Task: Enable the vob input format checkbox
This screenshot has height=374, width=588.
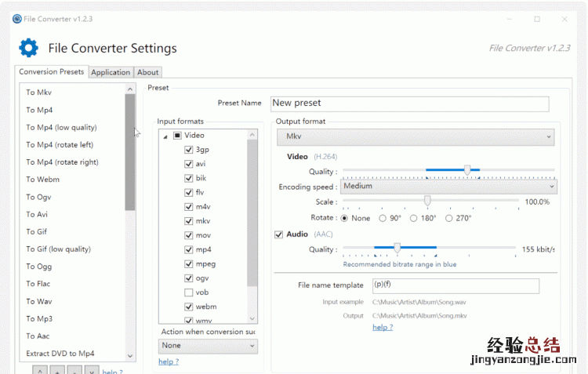Action: click(188, 292)
